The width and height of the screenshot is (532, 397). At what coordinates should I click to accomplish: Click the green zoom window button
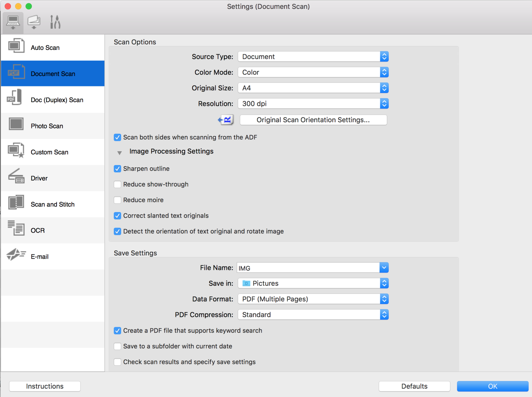pos(29,6)
